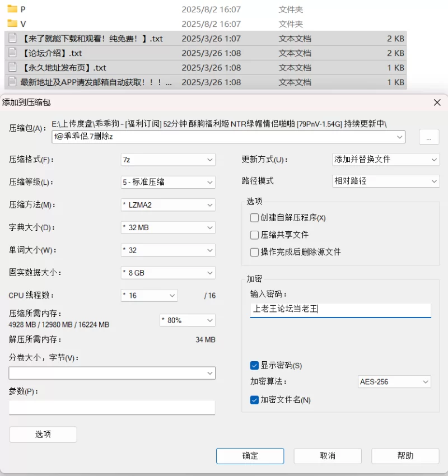448x476 pixels.
Task: Uncheck 加密文件名 checkbox
Action: pyautogui.click(x=254, y=400)
